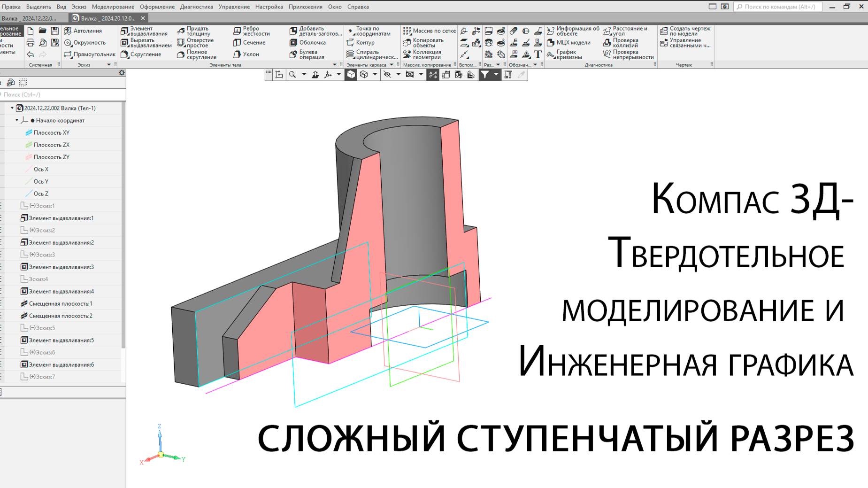Toggle wireframe display in view toolbar
868x488 pixels.
(364, 75)
